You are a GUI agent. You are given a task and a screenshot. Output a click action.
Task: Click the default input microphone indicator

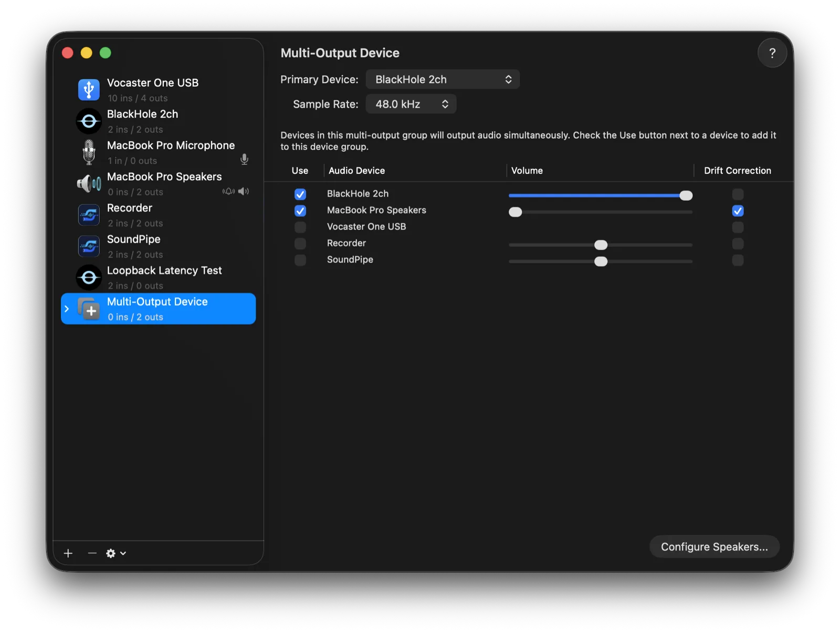pyautogui.click(x=244, y=160)
